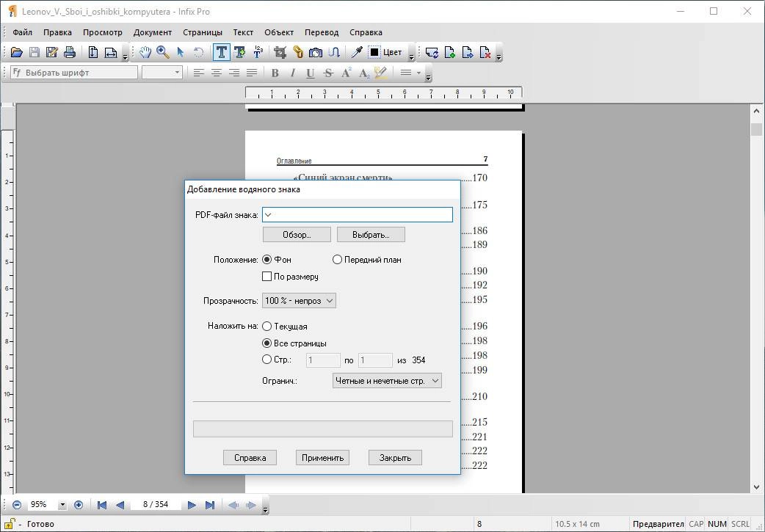Screen dimensions: 765x532
Task: Select the Zoom magnifier tool
Action: (x=163, y=52)
